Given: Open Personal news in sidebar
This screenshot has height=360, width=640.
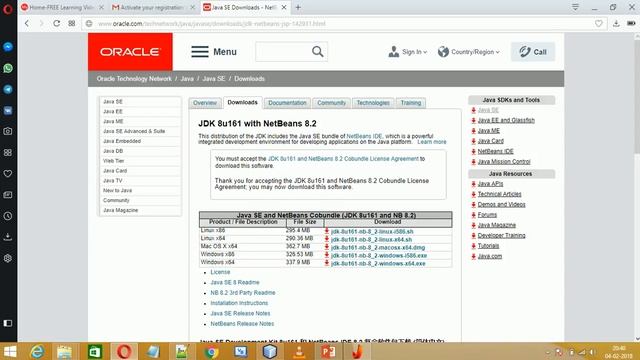Looking at the screenshot, I should point(8,195).
